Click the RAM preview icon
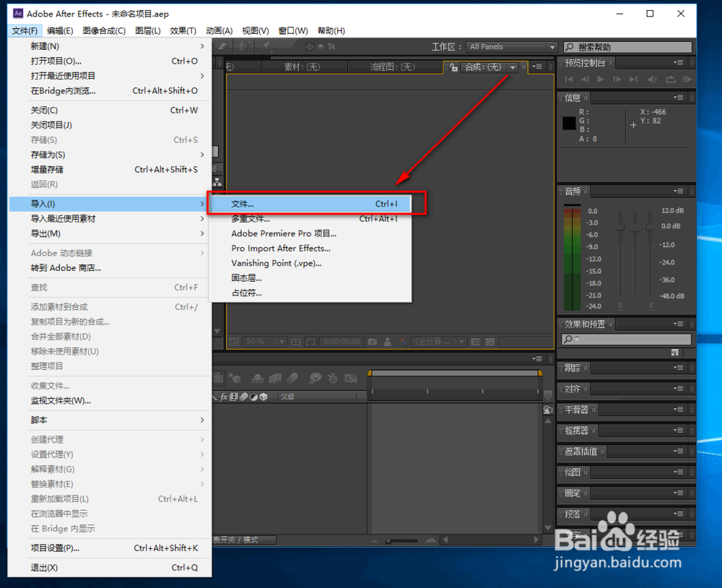Screen dimensions: 722x588 pyautogui.click(x=687, y=79)
